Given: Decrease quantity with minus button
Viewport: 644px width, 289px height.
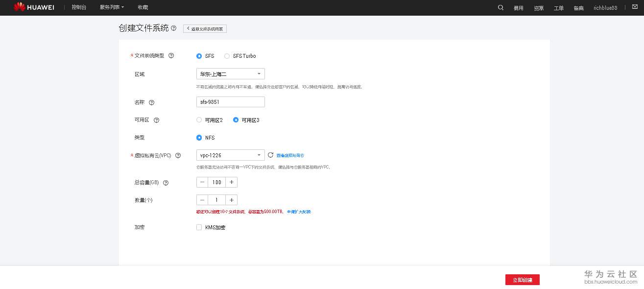Looking at the screenshot, I should (x=202, y=200).
